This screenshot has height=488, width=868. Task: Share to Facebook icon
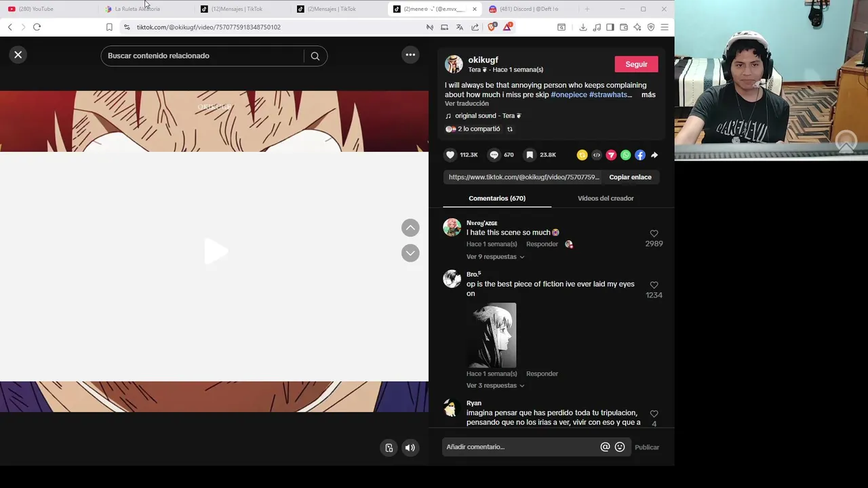[x=640, y=155]
